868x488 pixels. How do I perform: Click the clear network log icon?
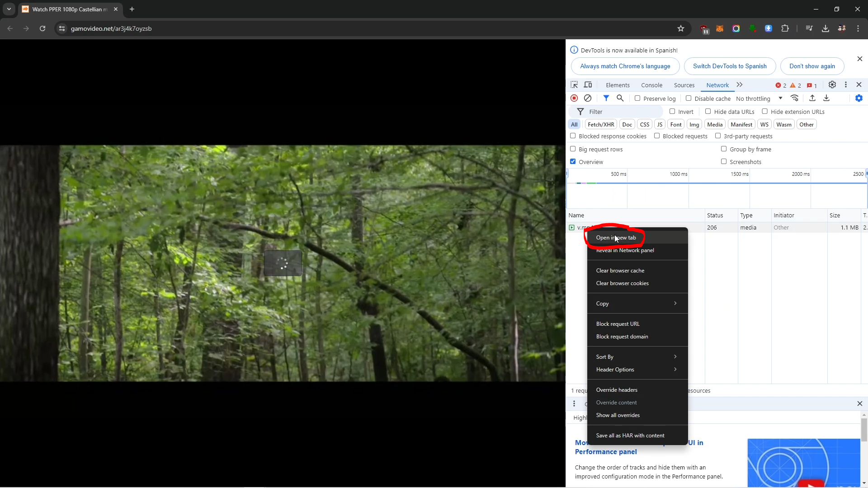(x=588, y=98)
